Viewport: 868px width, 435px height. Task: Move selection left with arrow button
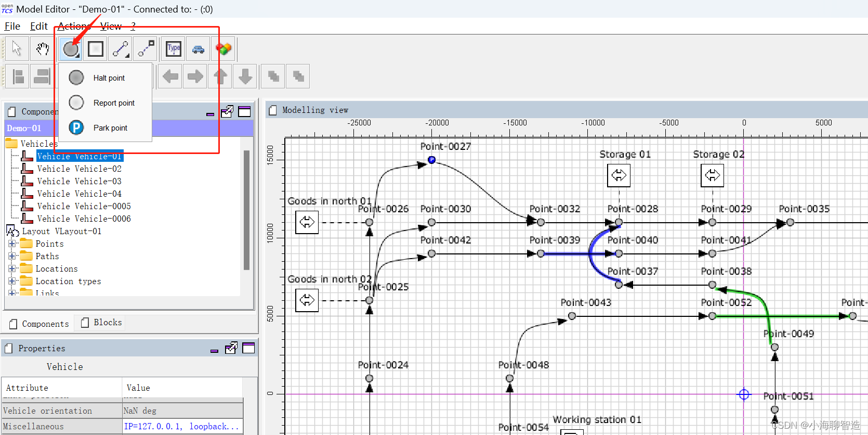[x=170, y=76]
